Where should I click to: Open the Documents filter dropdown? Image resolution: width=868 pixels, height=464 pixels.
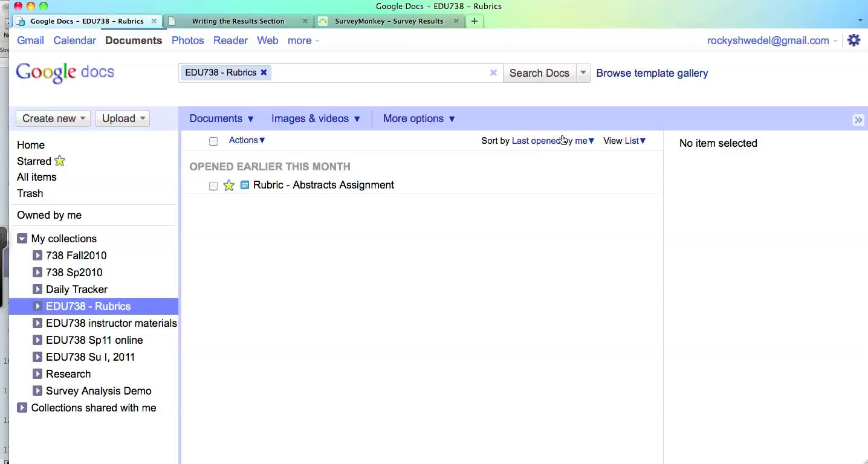[x=221, y=118]
